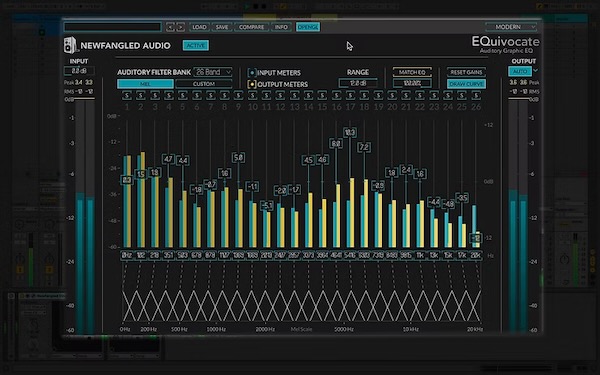Click the Newfangled Audio logo icon
The height and width of the screenshot is (375, 600).
(x=70, y=45)
